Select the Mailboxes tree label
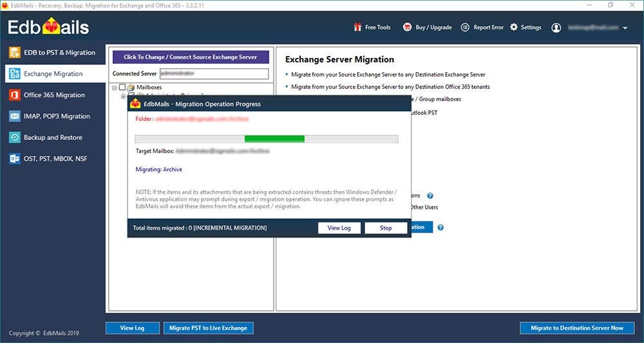Image resolution: width=644 pixels, height=343 pixels. pyautogui.click(x=149, y=88)
